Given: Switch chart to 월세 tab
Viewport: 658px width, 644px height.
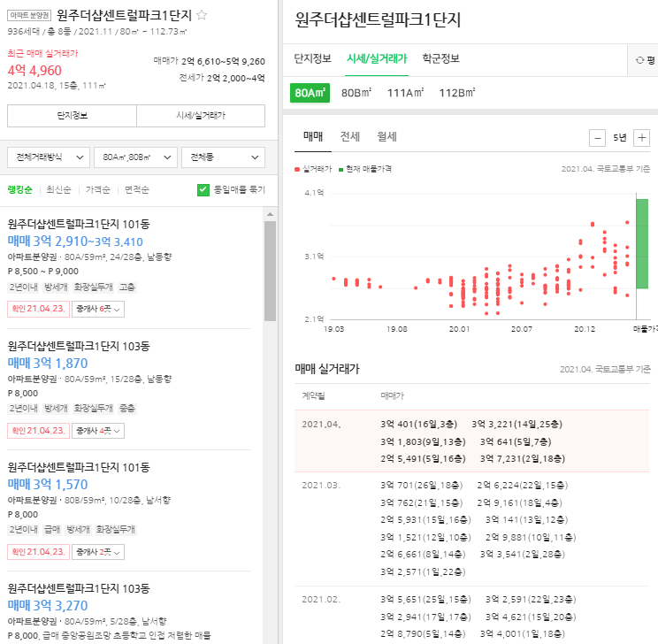Looking at the screenshot, I should click(x=386, y=136).
